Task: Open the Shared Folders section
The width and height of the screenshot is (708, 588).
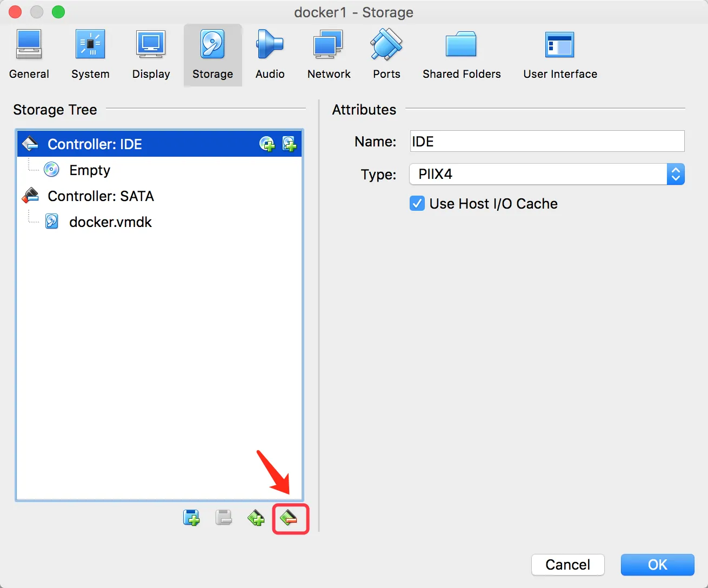Action: pyautogui.click(x=462, y=55)
